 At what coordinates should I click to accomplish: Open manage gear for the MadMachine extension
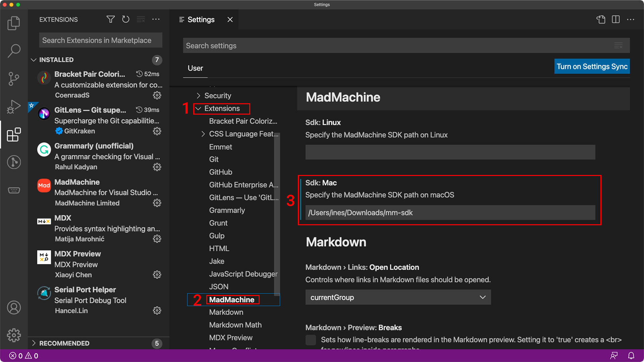157,203
